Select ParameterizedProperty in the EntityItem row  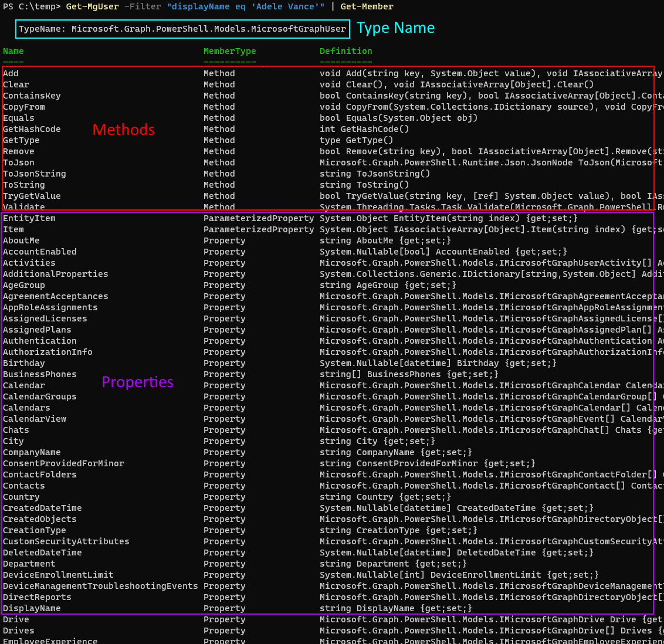(259, 218)
